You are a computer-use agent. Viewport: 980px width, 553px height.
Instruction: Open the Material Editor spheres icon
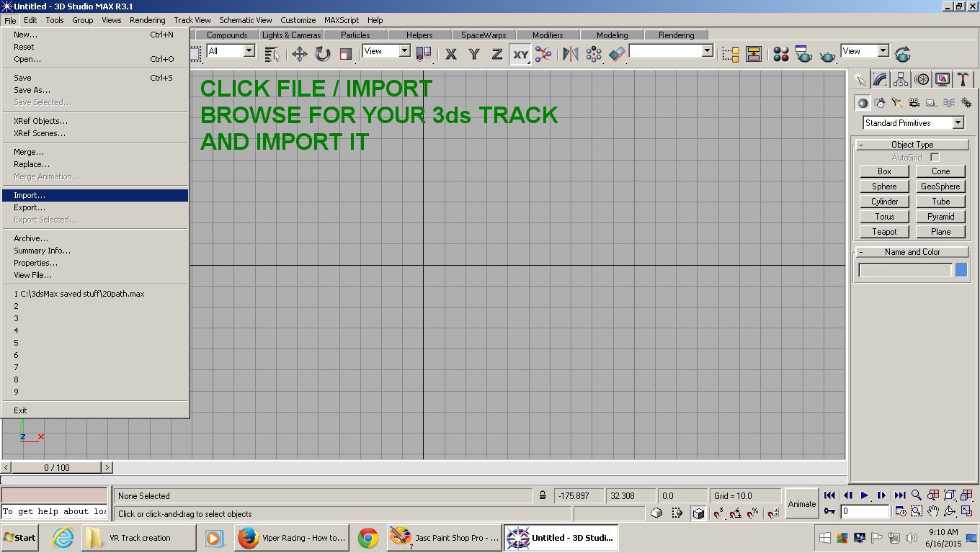pos(781,54)
